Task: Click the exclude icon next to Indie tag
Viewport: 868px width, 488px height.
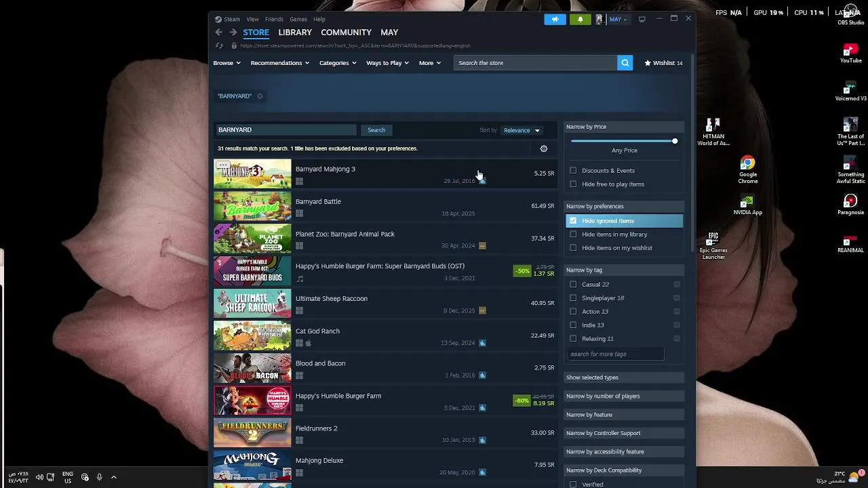Action: 676,325
